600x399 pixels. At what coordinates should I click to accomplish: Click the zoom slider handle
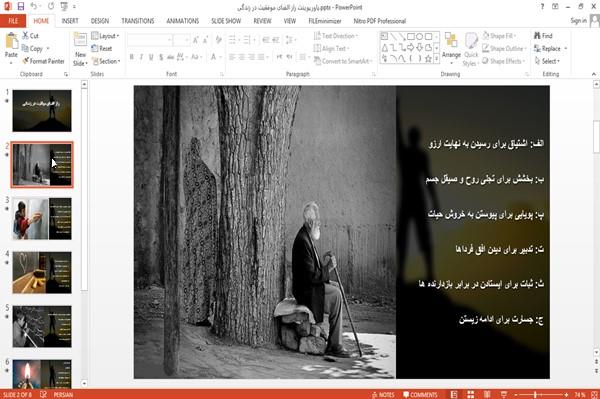[535, 395]
